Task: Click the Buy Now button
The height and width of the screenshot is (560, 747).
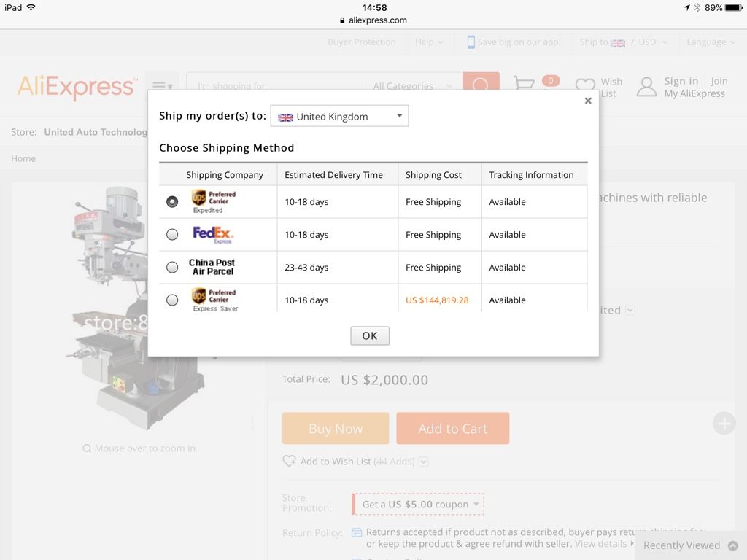Action: coord(336,428)
